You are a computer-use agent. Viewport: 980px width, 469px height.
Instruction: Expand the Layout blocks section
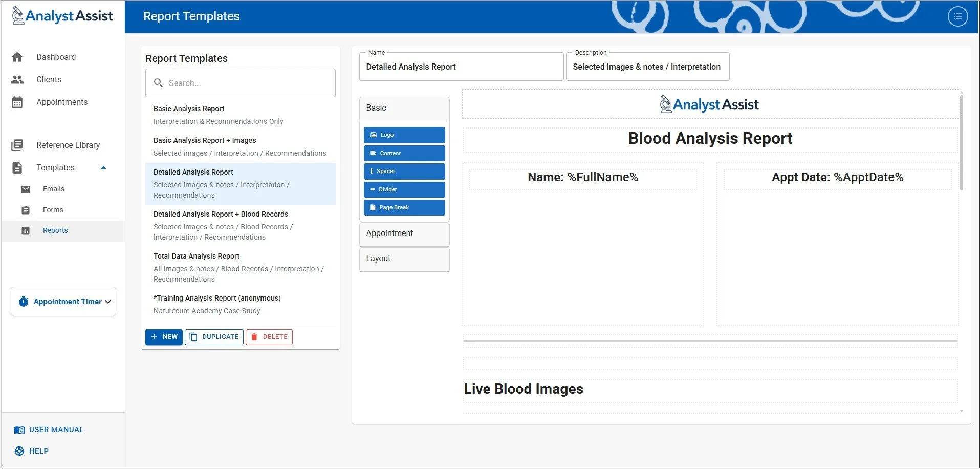(x=404, y=259)
